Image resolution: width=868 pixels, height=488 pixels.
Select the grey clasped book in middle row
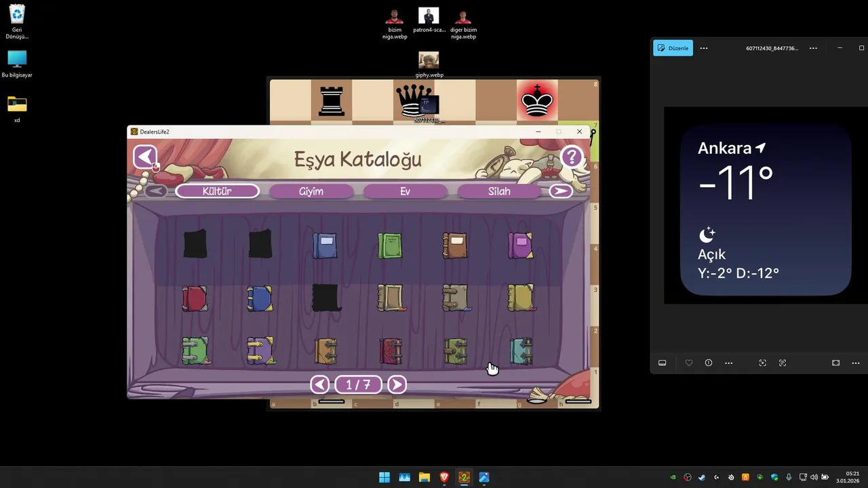(456, 298)
